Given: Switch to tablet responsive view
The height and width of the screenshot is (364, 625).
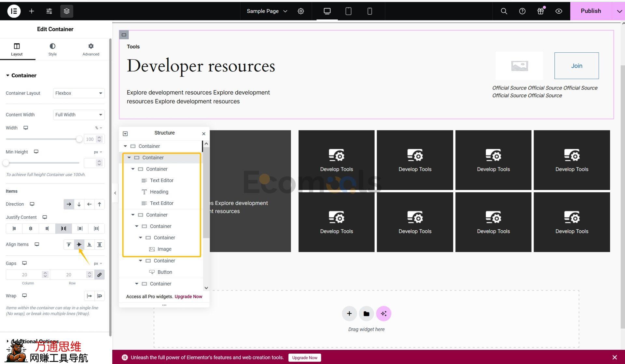Looking at the screenshot, I should click(348, 11).
